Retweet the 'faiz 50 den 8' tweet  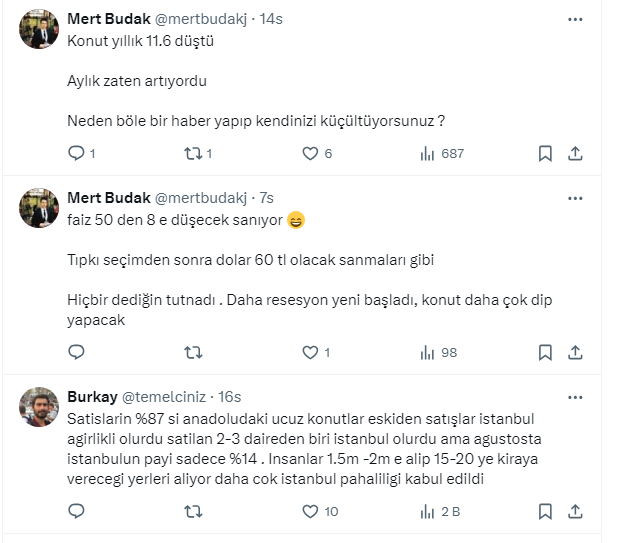click(195, 352)
